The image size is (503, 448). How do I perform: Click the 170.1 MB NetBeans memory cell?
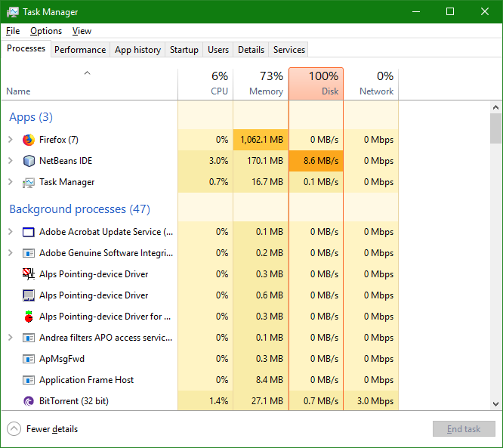[261, 161]
